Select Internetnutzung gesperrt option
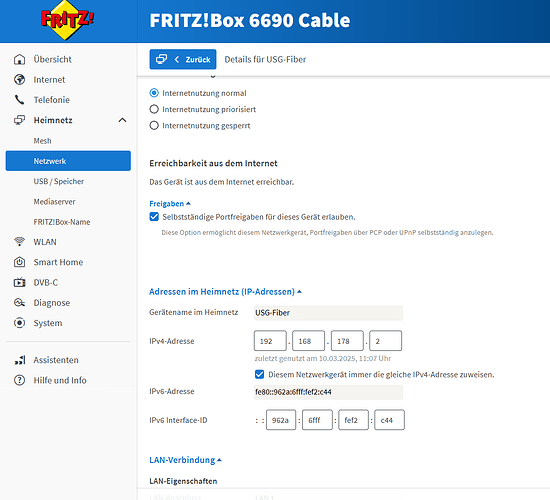The height and width of the screenshot is (500, 550). 154,125
